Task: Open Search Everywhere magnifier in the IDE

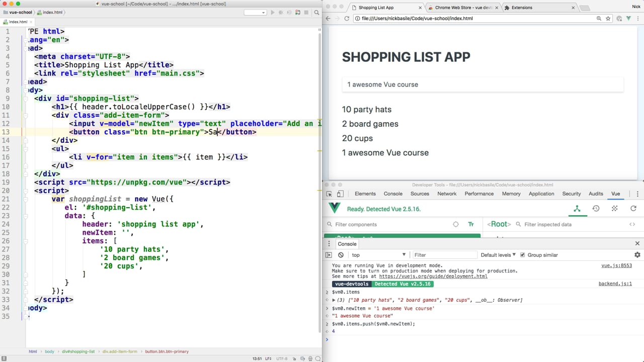Action: coord(316,13)
